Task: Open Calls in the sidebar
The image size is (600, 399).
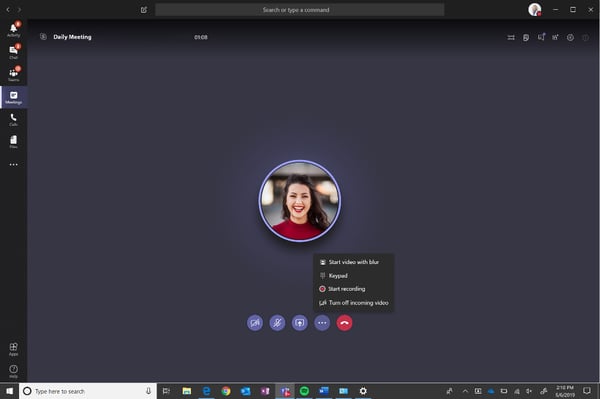Action: point(13,119)
